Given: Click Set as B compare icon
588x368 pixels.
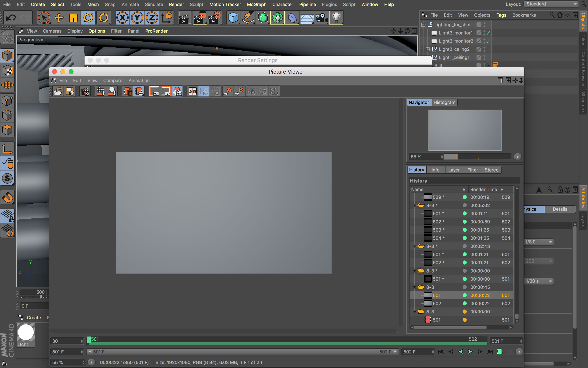Looking at the screenshot, I should (x=239, y=92).
